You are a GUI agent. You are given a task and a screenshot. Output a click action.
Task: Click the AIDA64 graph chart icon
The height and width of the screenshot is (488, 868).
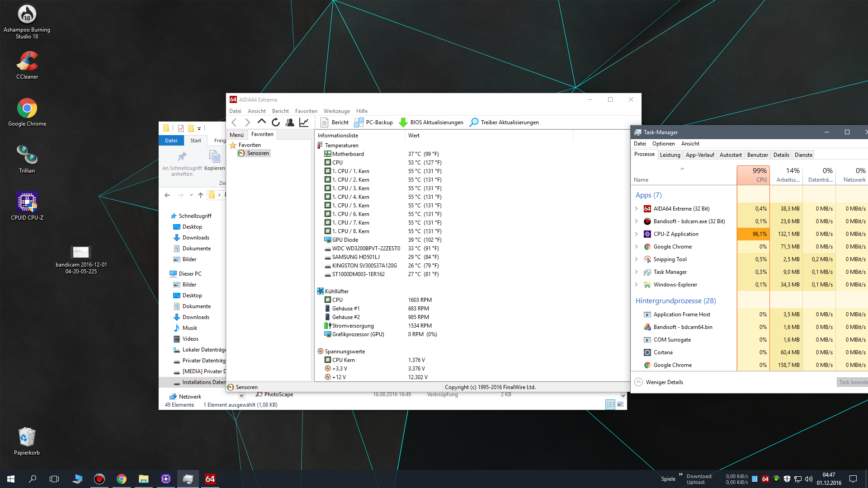tap(304, 122)
